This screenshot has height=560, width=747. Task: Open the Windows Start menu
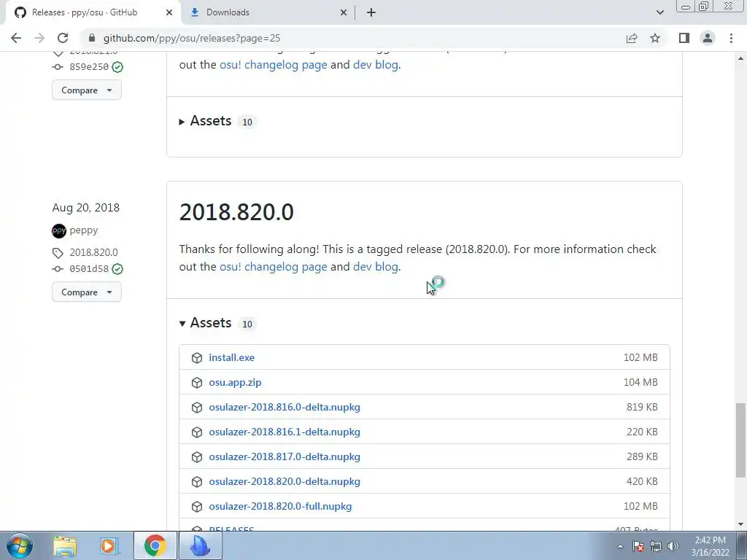(19, 545)
